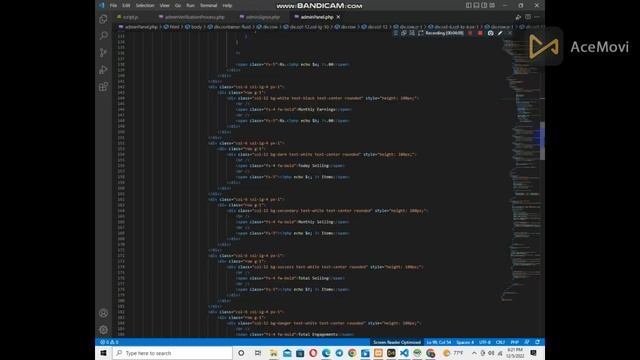The width and height of the screenshot is (640, 360).
Task: Close the Bandicam recording toolbar
Action: coord(509,33)
